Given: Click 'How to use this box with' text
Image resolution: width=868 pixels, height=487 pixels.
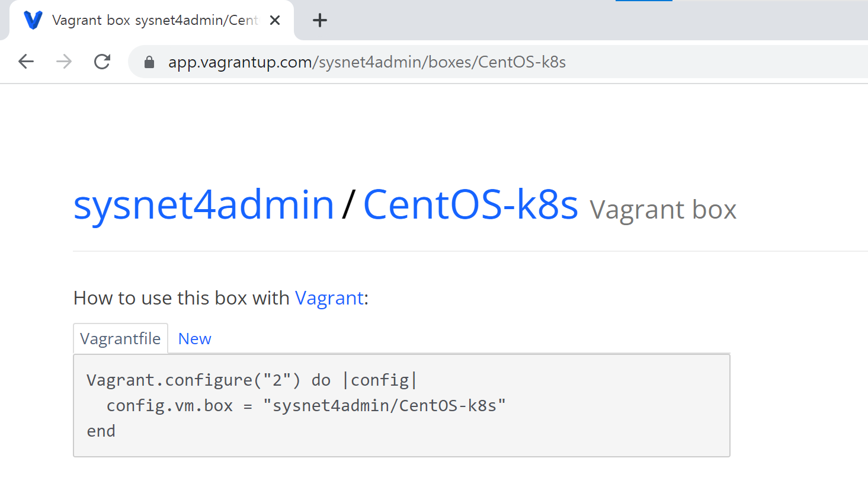Looking at the screenshot, I should (181, 298).
